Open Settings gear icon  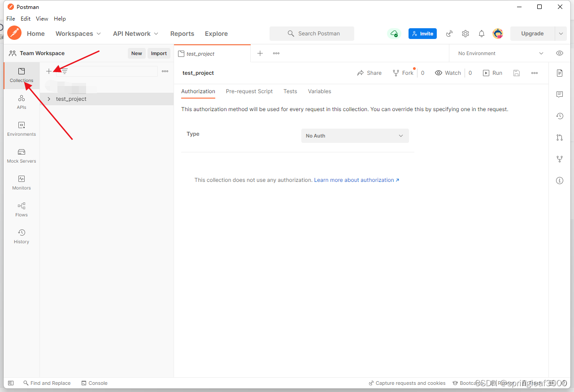pyautogui.click(x=465, y=34)
